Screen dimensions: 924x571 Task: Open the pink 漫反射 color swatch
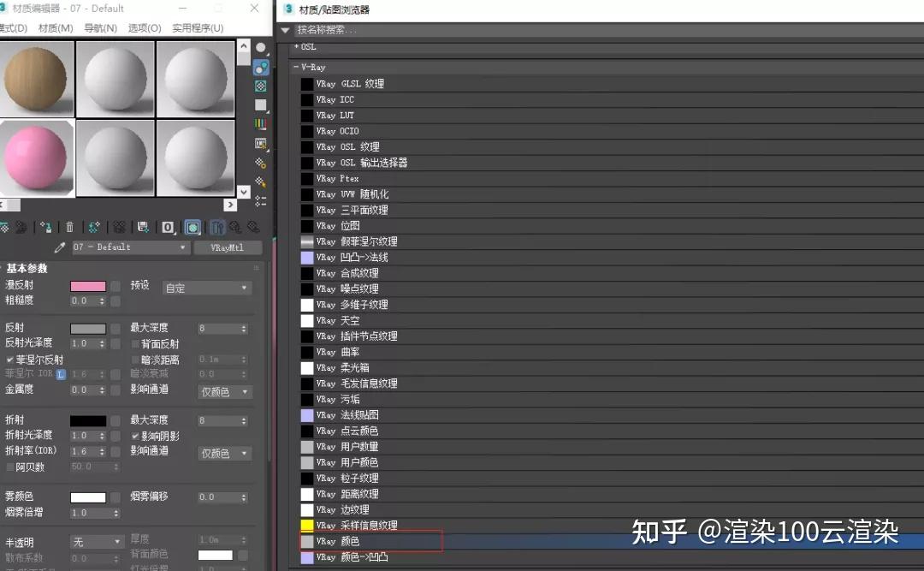click(89, 285)
